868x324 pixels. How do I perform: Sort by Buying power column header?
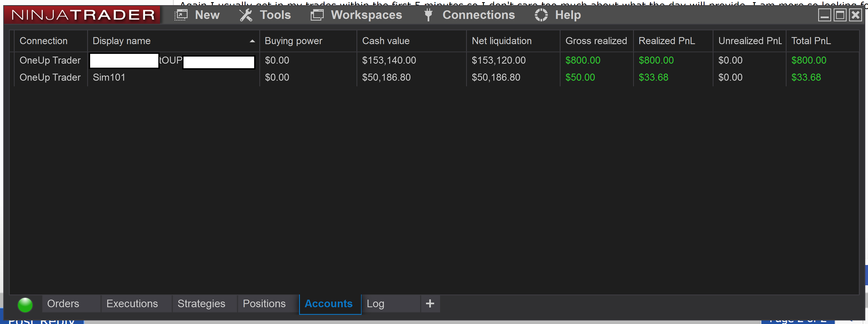[x=308, y=41]
